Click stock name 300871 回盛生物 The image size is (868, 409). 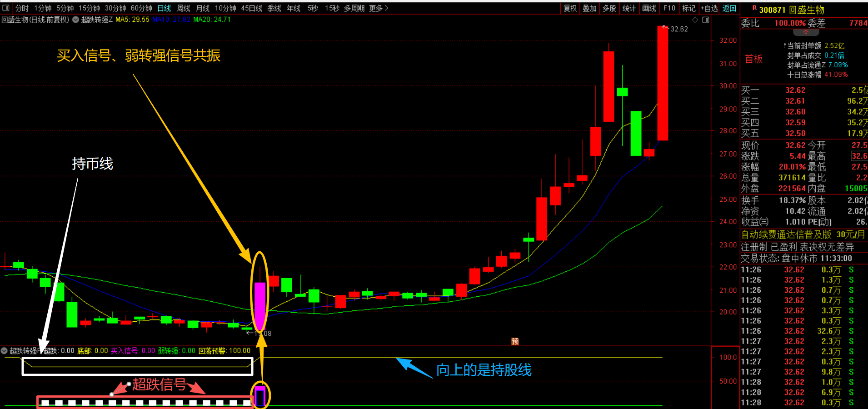pyautogui.click(x=792, y=10)
